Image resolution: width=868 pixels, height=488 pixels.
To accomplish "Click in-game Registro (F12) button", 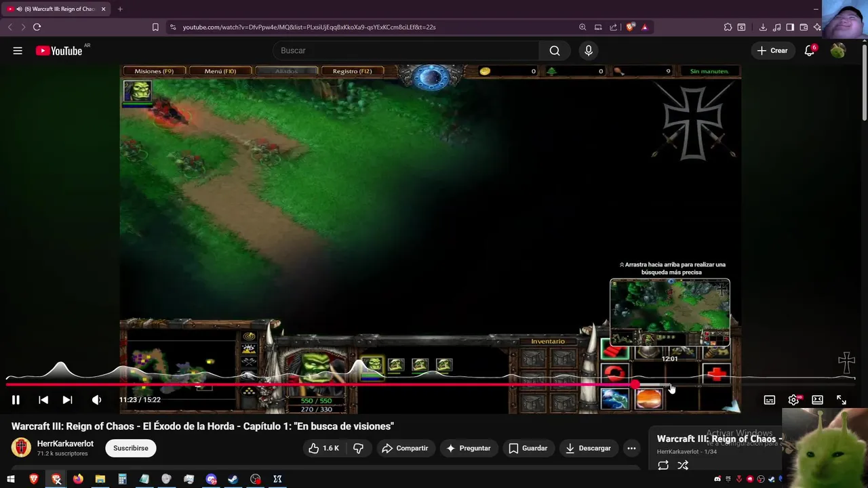I will [352, 71].
